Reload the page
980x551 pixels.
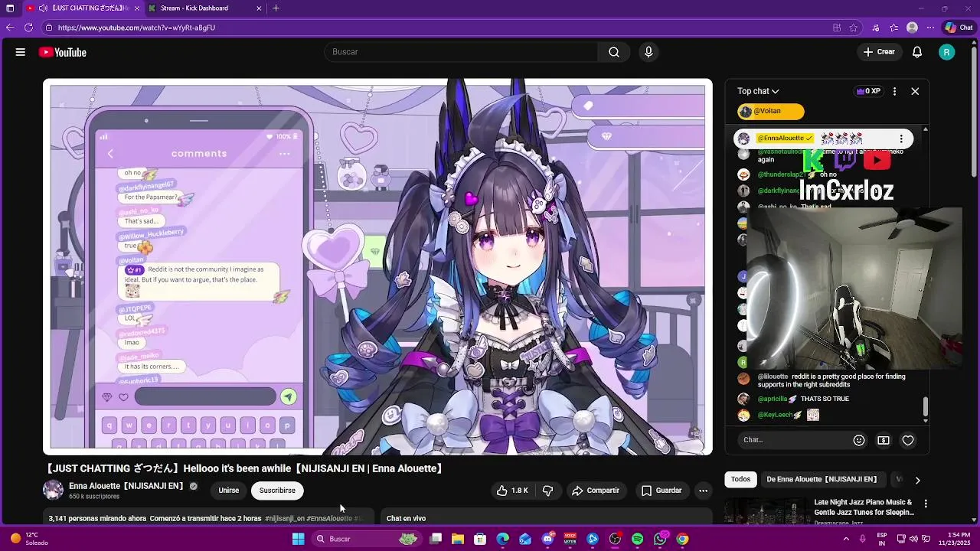28,28
